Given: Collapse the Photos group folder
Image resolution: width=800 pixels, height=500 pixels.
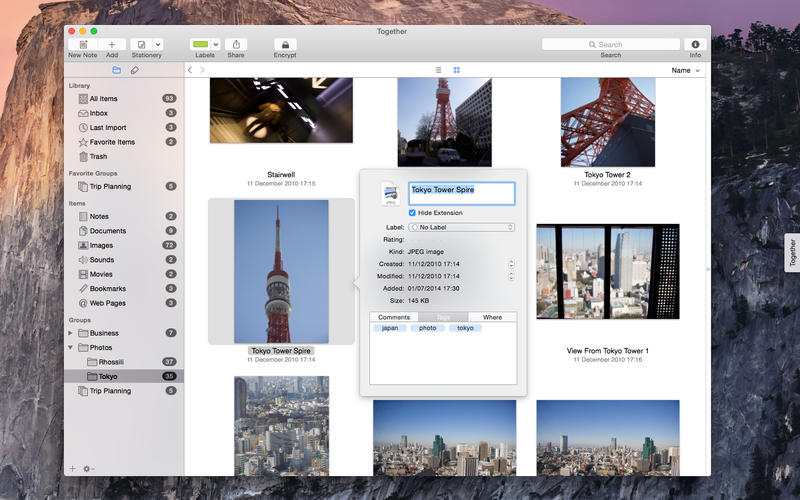Looking at the screenshot, I should (x=71, y=347).
